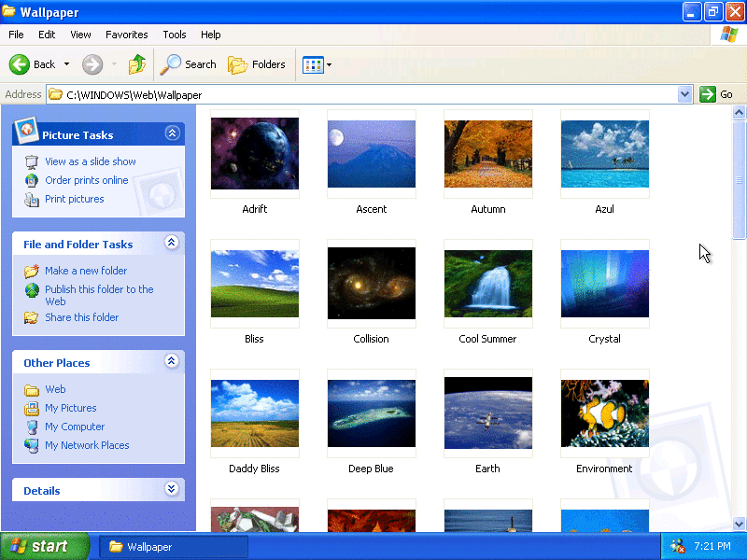Screen dimensions: 747x560
Task: Collapse the Other Places panel
Action: coord(172,361)
